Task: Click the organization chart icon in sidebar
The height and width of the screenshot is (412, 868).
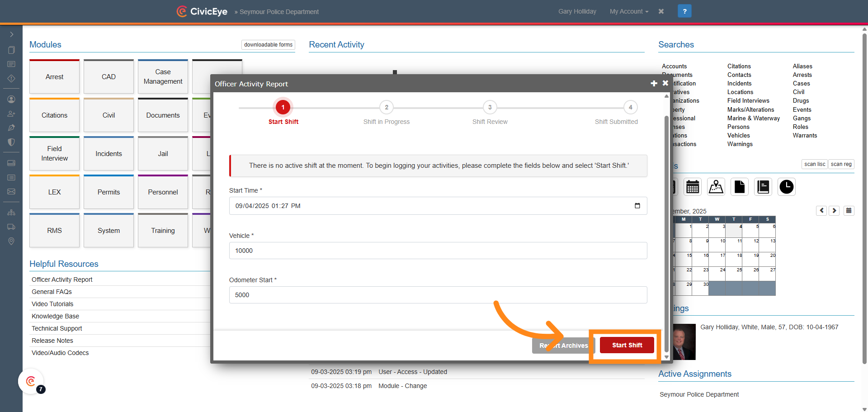Action: [11, 213]
